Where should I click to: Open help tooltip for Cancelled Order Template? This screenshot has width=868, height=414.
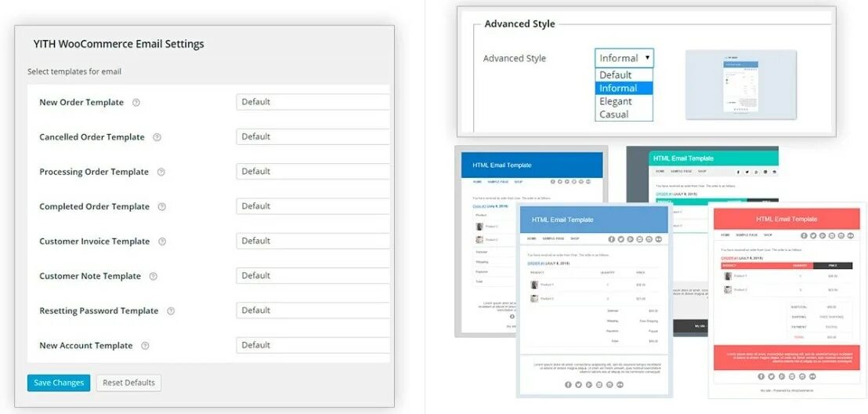(x=157, y=137)
